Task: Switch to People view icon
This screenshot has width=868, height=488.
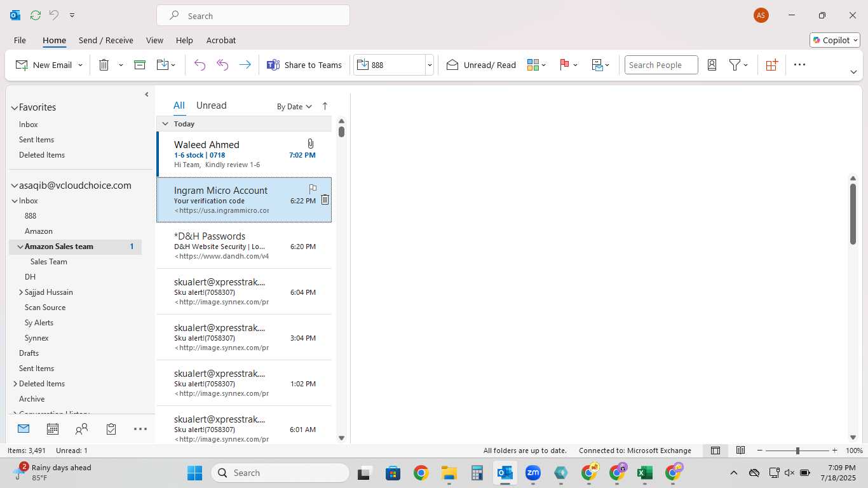Action: [x=81, y=430]
